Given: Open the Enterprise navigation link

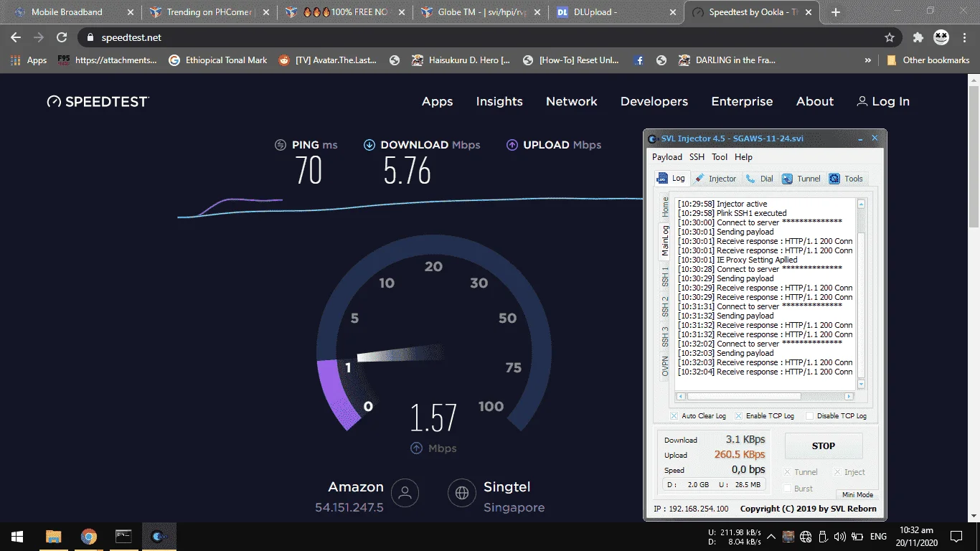Looking at the screenshot, I should (742, 101).
